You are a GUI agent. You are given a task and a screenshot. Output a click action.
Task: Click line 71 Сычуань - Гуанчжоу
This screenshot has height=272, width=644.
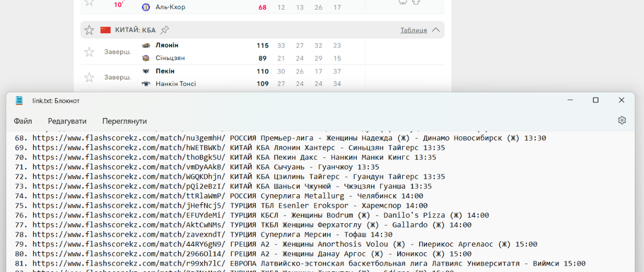pos(197,167)
